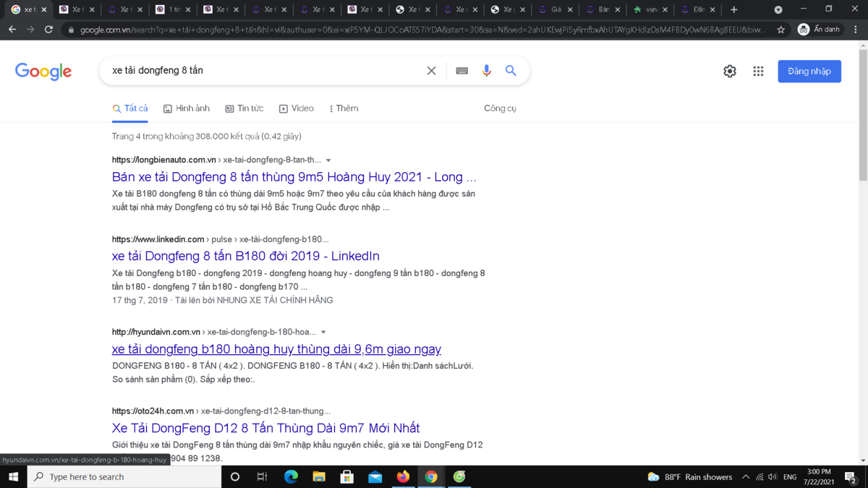The image size is (868, 488).
Task: Open Chrome tab search dropdown arrow
Action: (778, 9)
